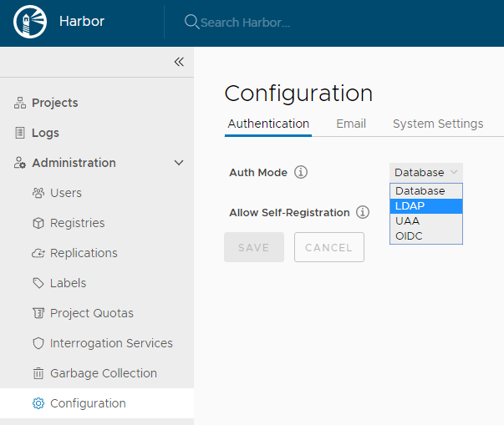Screen dimensions: 504x425
Task: Click the Labels tag icon
Action: click(x=38, y=283)
